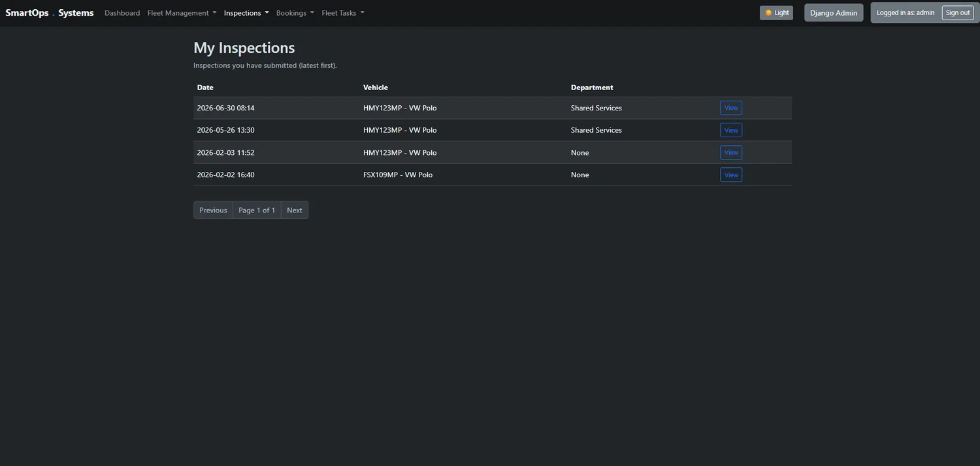
Task: Click Shared Services in the 2026-05-26 row
Action: click(x=596, y=130)
